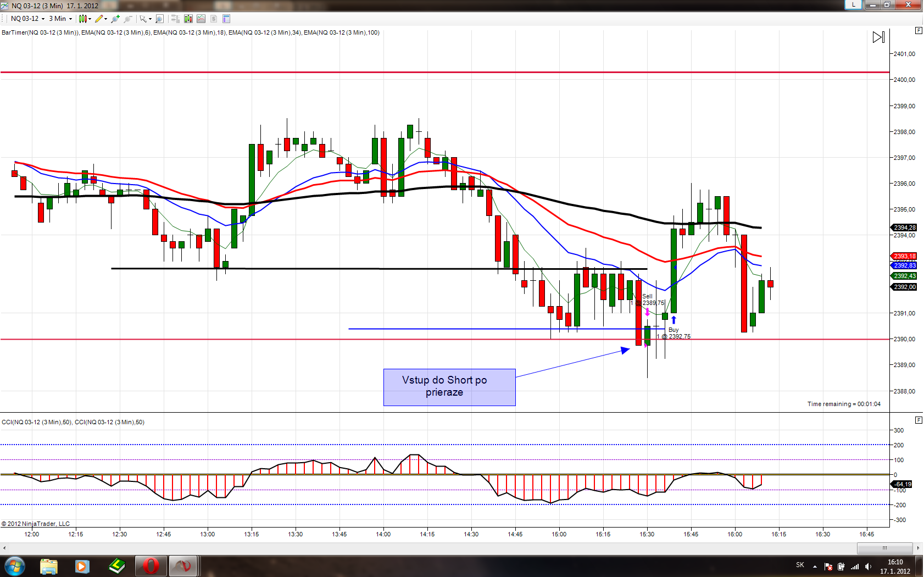Click the network signal tray icon
This screenshot has height=577, width=924.
point(855,566)
